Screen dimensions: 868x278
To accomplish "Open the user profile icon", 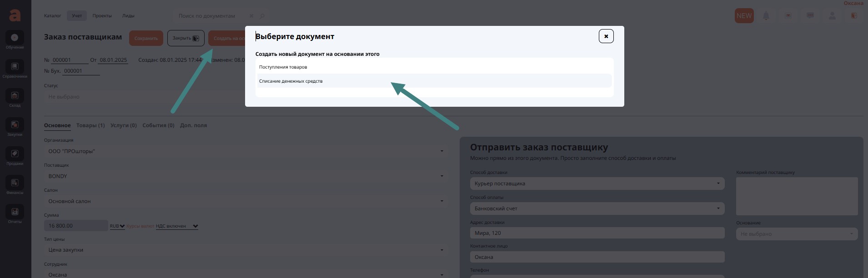I will (x=832, y=16).
